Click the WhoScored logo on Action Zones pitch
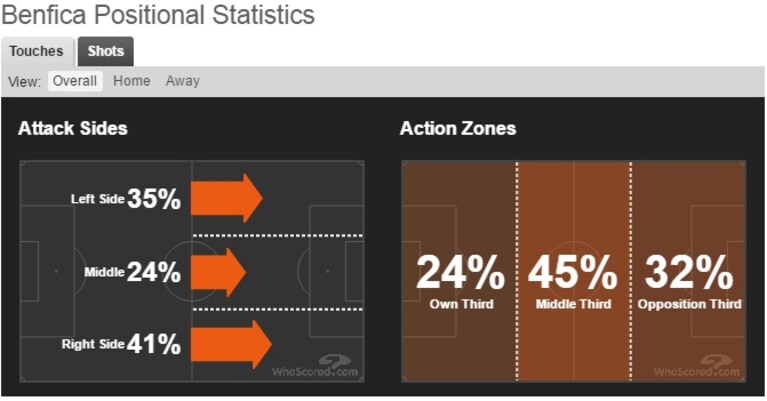Image resolution: width=767 pixels, height=401 pixels. pos(697,367)
